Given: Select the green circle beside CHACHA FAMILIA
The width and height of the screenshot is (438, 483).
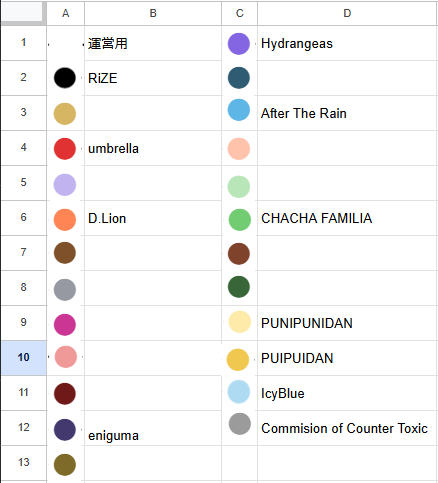Looking at the screenshot, I should point(240,220).
